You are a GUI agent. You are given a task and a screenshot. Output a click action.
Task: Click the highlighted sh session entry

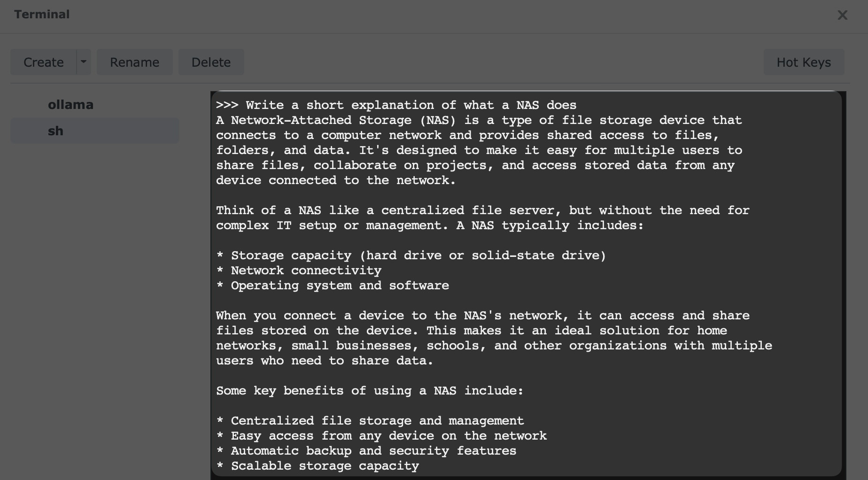coord(94,131)
